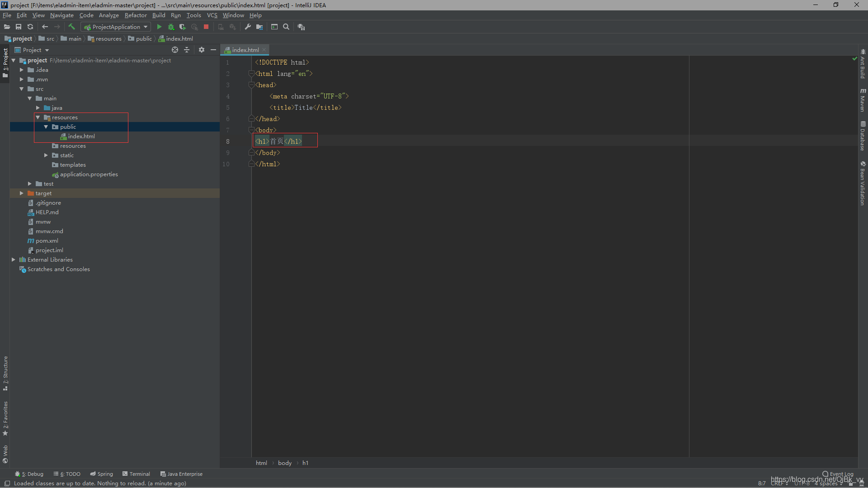Screen dimensions: 868x488
Task: Switch to the Terminal tab at the bottom
Action: [136, 474]
